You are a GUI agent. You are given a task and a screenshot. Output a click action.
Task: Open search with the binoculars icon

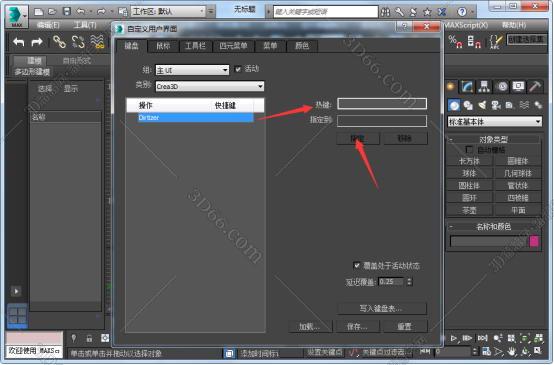point(385,12)
